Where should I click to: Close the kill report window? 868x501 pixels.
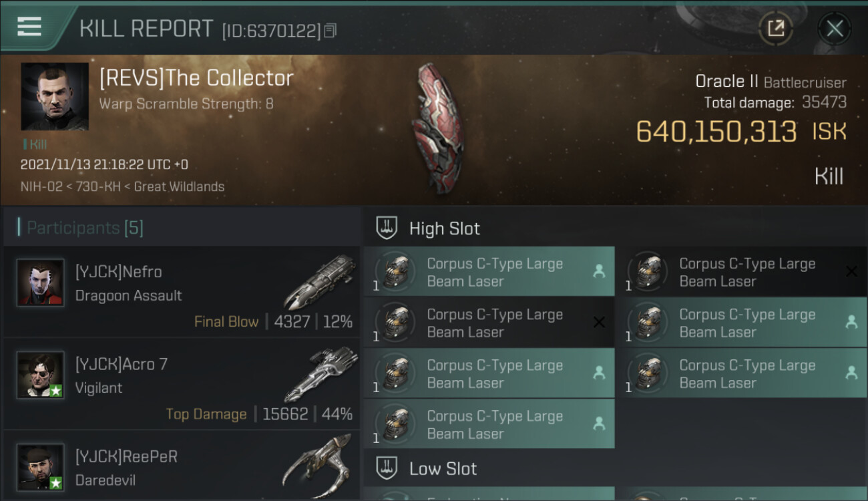pyautogui.click(x=835, y=28)
